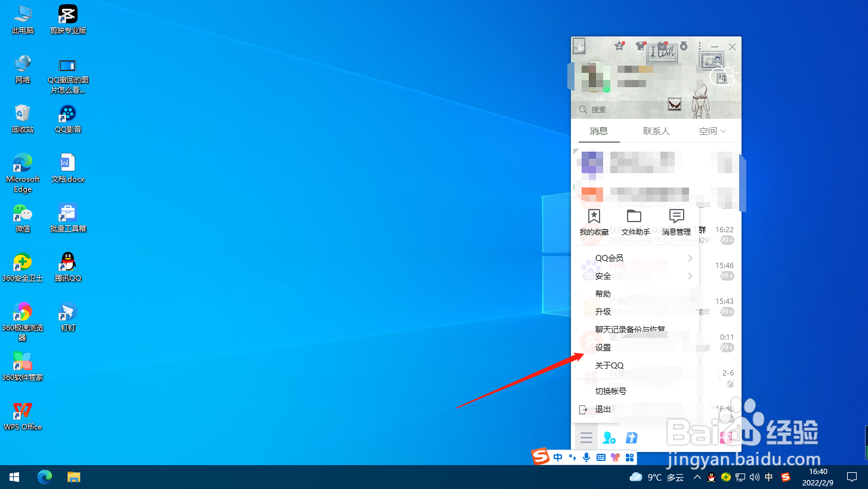Open File Explorer from the taskbar
The image size is (868, 489).
(73, 477)
